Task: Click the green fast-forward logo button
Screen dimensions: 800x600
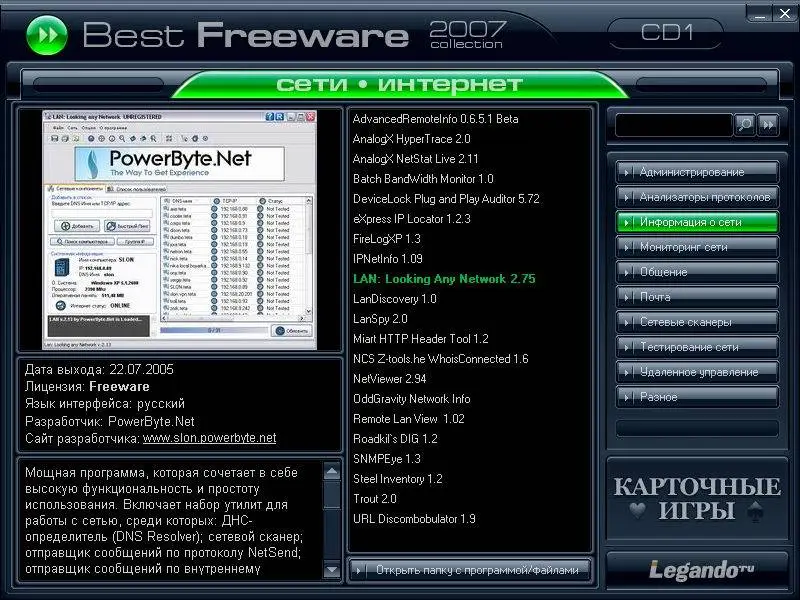Action: pos(46,35)
